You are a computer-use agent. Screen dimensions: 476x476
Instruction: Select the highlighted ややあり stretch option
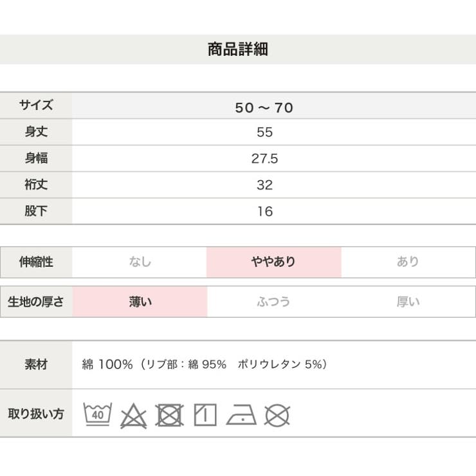(273, 262)
